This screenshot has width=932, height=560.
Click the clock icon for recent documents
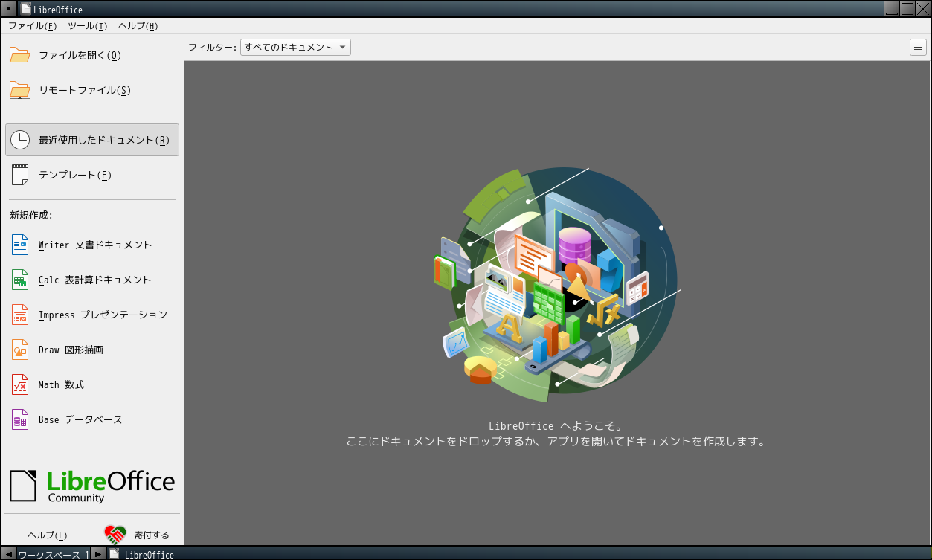pos(20,140)
